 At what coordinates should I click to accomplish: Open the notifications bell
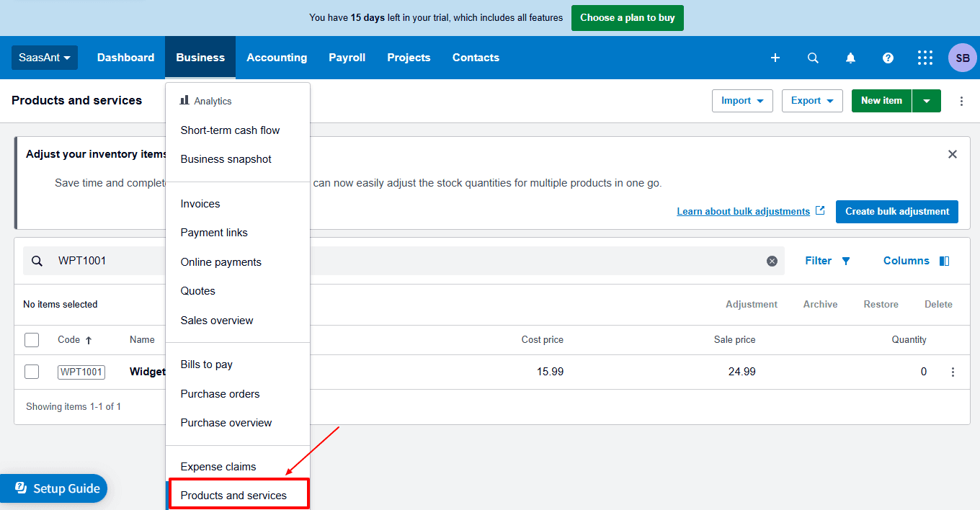click(x=850, y=58)
